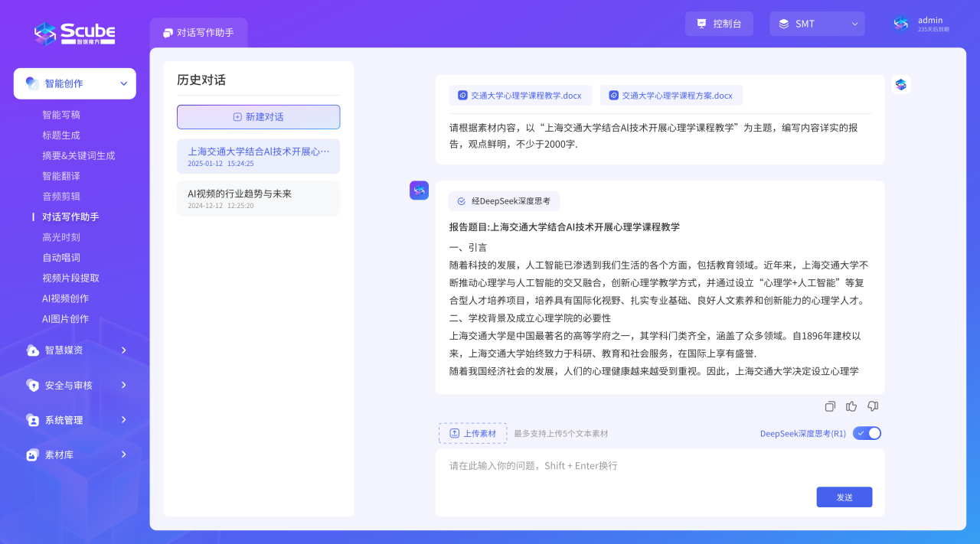Copy the AI response text
The height and width of the screenshot is (544, 980).
click(830, 406)
